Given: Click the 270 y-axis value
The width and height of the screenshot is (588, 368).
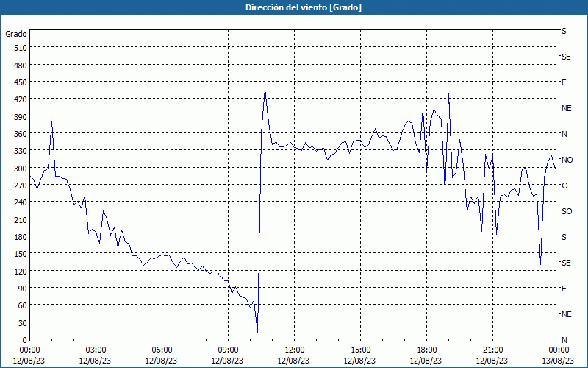Looking at the screenshot, I should point(20,185).
